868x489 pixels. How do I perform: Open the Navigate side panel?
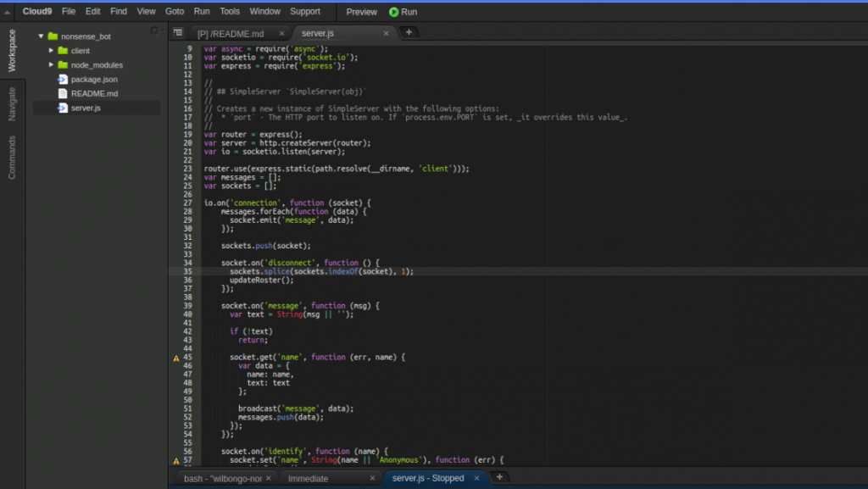(12, 103)
